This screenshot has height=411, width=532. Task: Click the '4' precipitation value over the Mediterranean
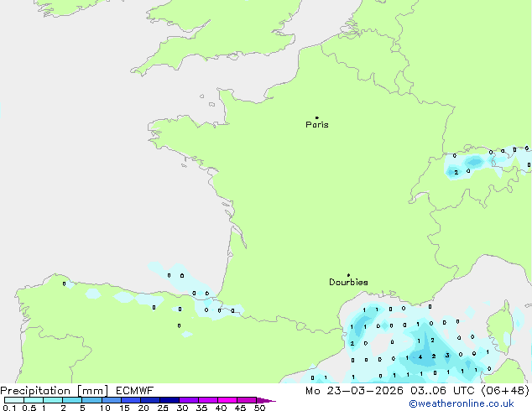(420, 356)
